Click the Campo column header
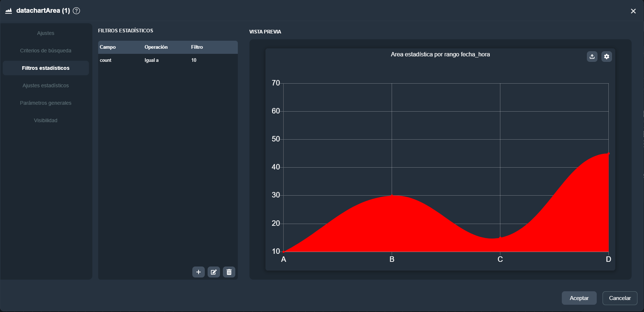 point(108,47)
